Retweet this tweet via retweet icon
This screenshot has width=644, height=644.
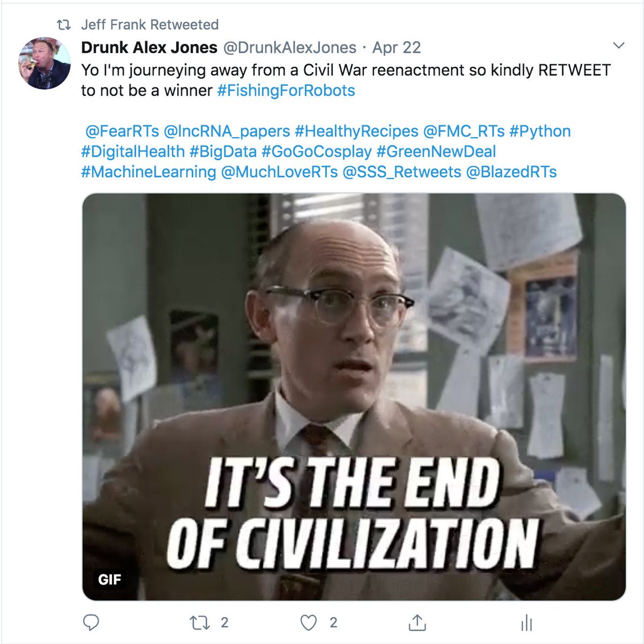click(x=200, y=623)
